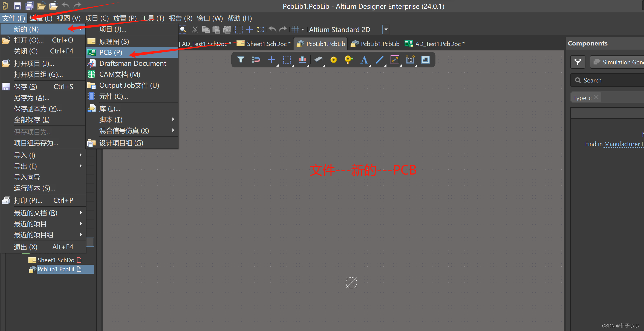Click the place 3D body chip icon

(x=318, y=60)
